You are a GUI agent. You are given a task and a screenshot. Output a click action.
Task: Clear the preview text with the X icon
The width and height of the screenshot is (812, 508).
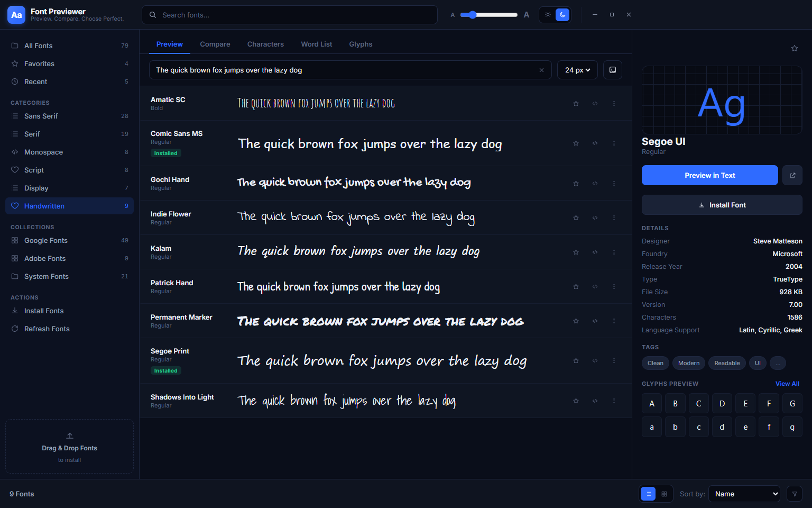(541, 70)
